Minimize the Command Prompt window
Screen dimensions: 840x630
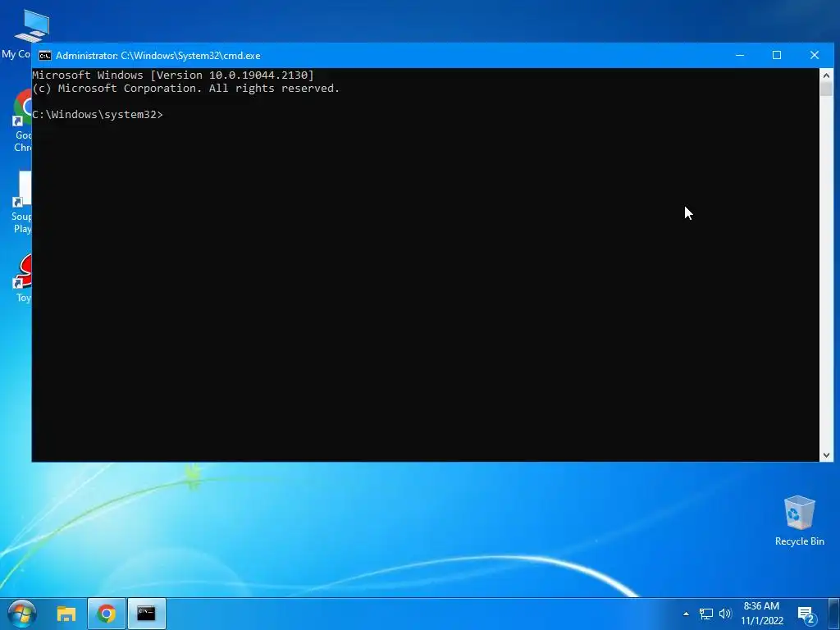(740, 55)
